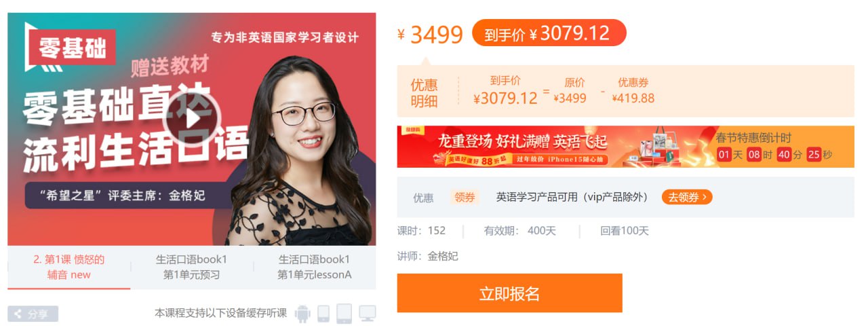Click the 优惠明细 discount details label
The width and height of the screenshot is (868, 332).
(x=425, y=93)
